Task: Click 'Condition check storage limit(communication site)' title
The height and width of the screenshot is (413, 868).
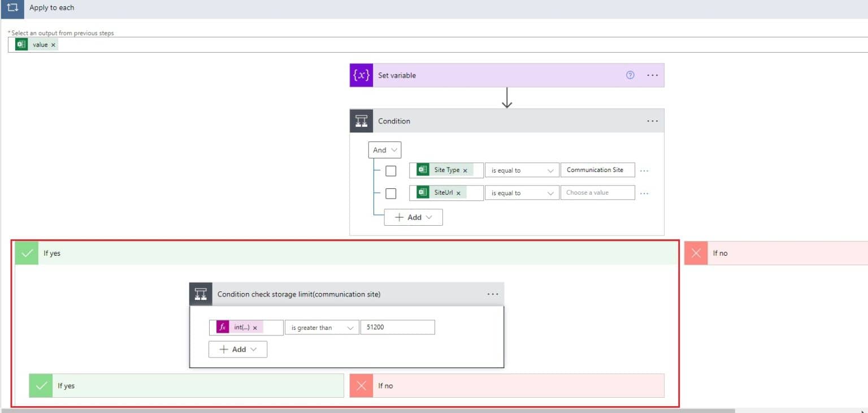Action: point(299,294)
